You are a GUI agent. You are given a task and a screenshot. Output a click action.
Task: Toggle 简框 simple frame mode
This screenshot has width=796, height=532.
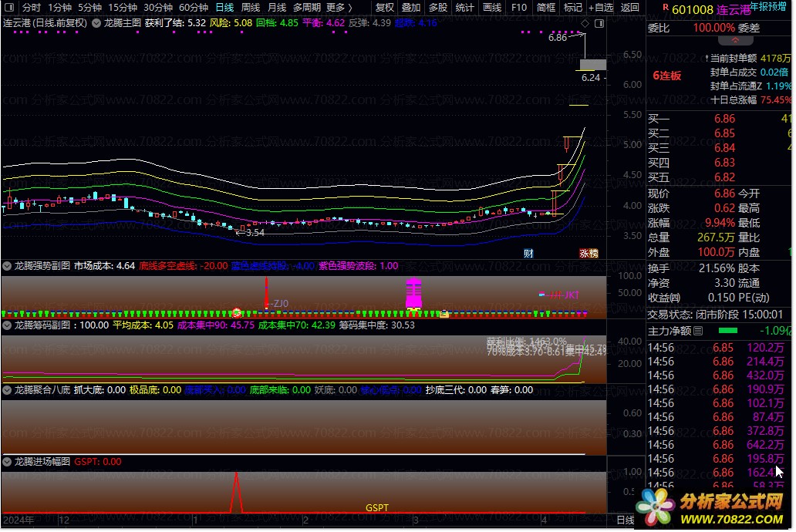click(546, 7)
